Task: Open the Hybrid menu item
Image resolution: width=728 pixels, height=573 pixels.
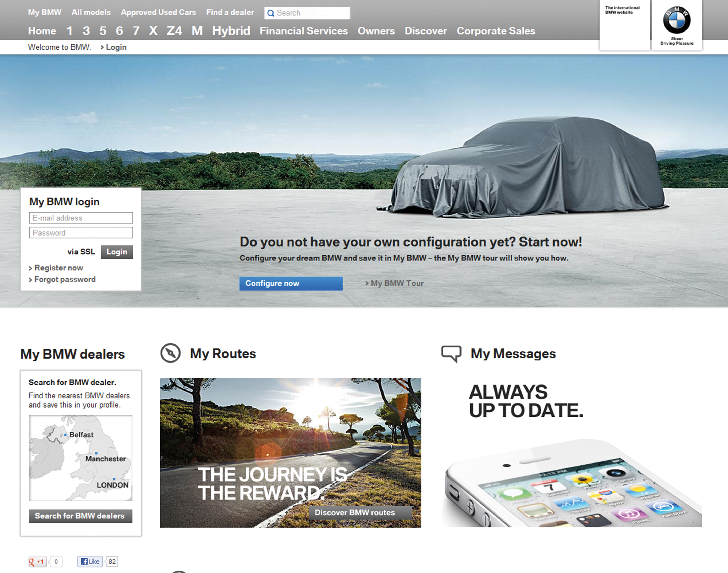Action: point(231,31)
